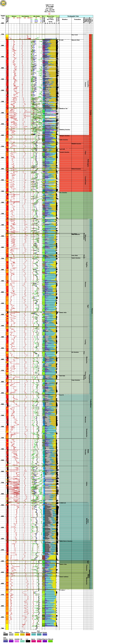Screen dimensions: 121x644
Task: Click the Swope Limestone formation label
Action: click(x=76, y=380)
